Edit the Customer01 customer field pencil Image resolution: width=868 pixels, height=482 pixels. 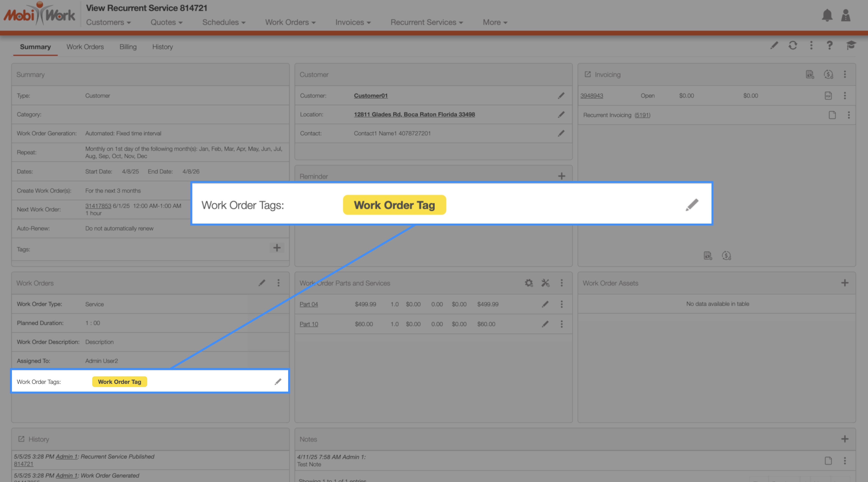[x=561, y=96]
